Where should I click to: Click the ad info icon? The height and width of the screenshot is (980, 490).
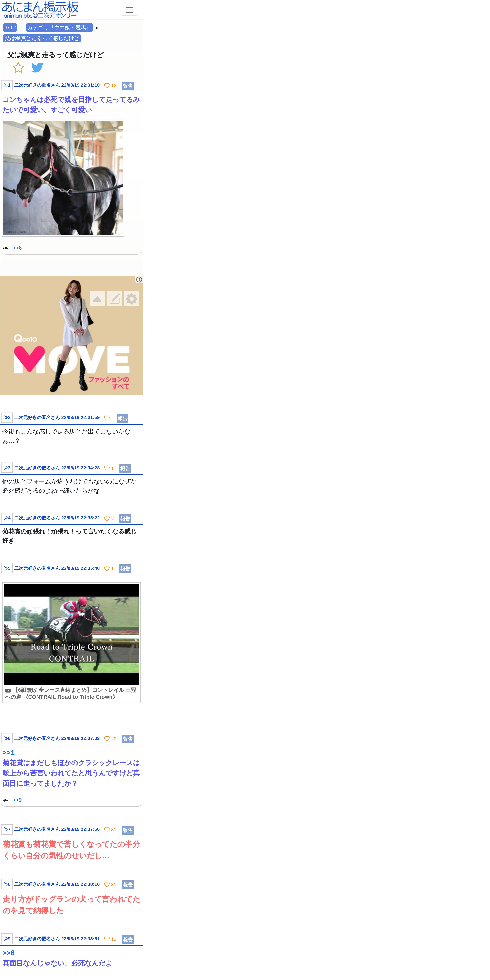[139, 280]
